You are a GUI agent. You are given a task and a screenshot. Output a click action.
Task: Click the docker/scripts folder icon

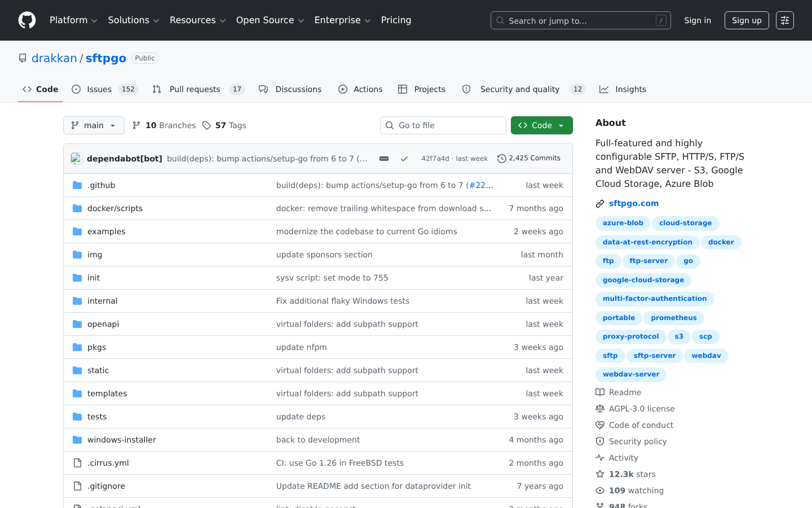tap(77, 208)
